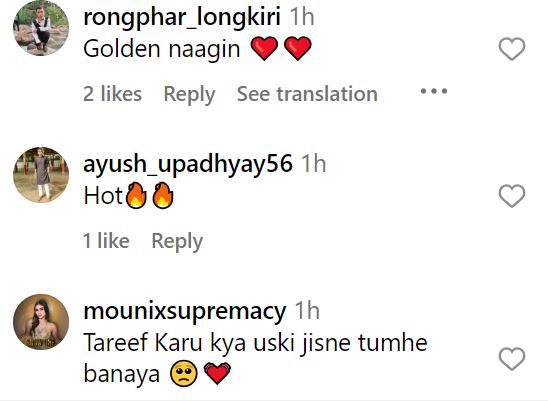
Task: Like the Golden naagin comment with heart icon
Action: [512, 49]
